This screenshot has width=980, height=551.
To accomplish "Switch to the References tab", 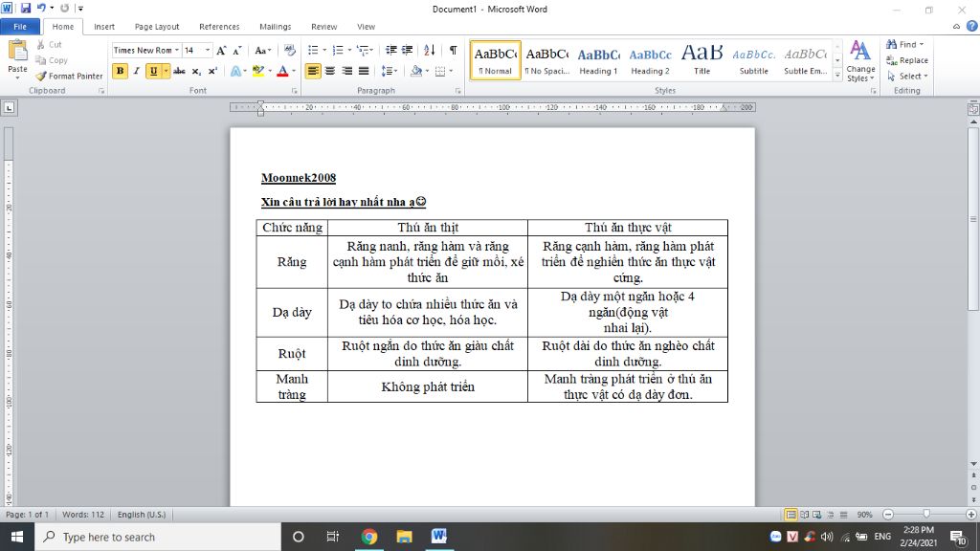I will pyautogui.click(x=219, y=27).
